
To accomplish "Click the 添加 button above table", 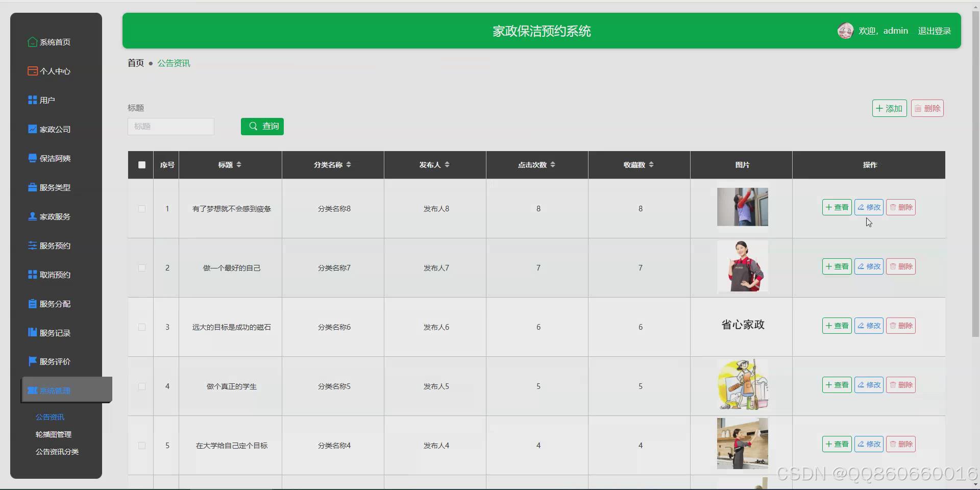I will click(889, 108).
